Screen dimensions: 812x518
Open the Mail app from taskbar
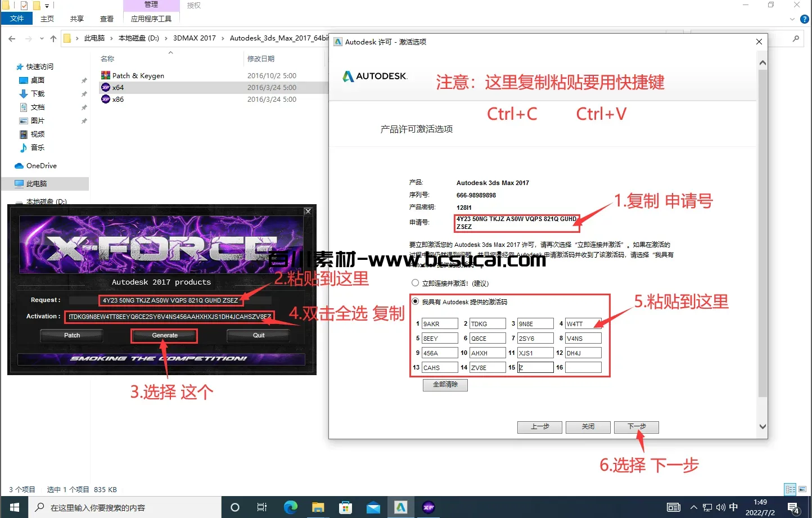[x=373, y=507]
